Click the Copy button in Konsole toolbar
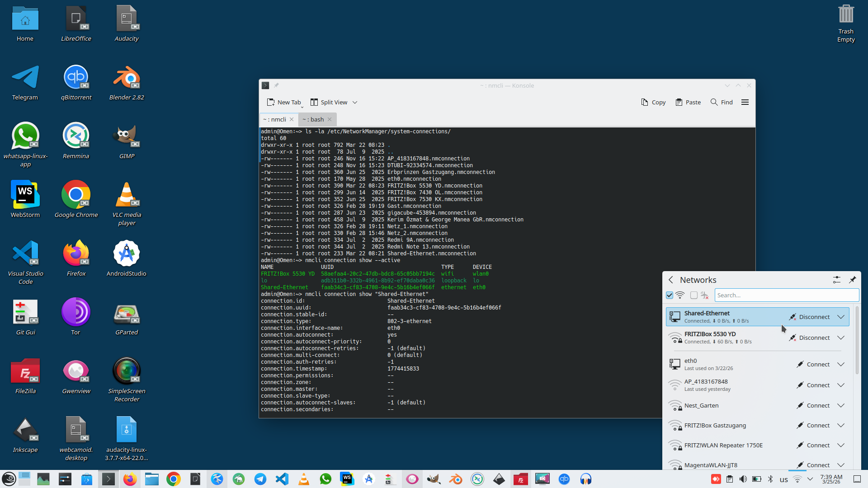The height and width of the screenshot is (488, 868). (x=653, y=102)
